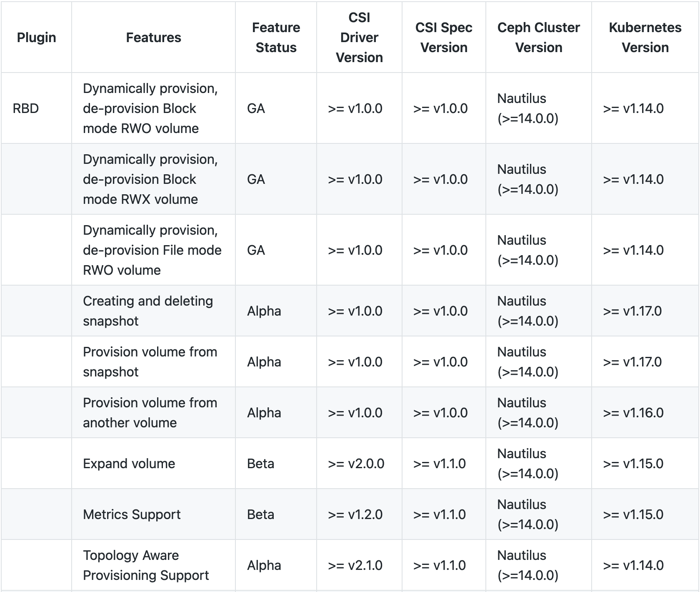Click the Block mode RWX volume feature
700x592 pixels.
coord(153,179)
